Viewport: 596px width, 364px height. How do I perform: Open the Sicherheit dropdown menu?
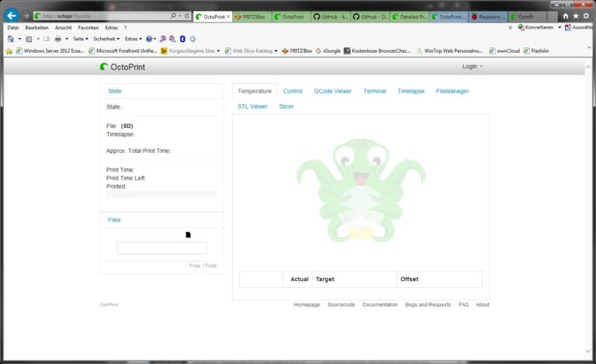point(106,39)
